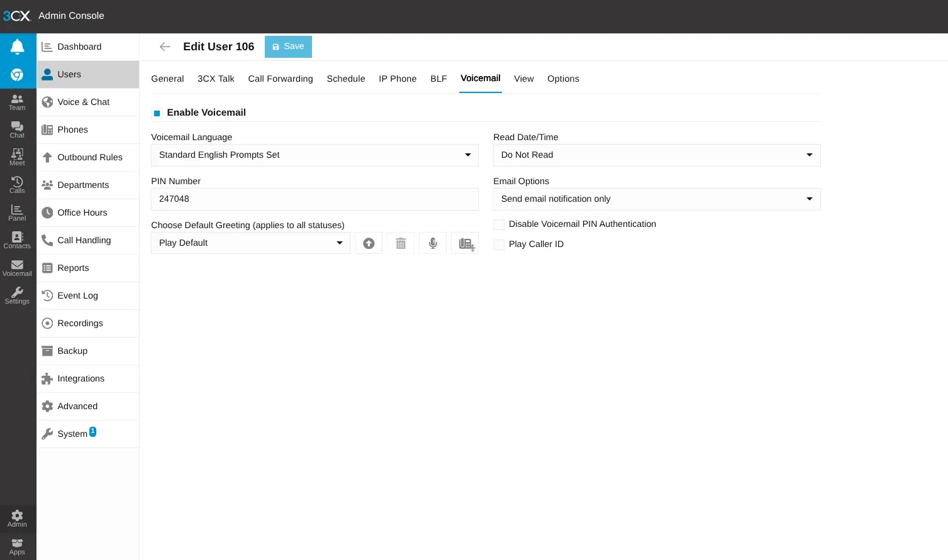The image size is (948, 560).
Task: Upload a greeting file
Action: point(369,243)
